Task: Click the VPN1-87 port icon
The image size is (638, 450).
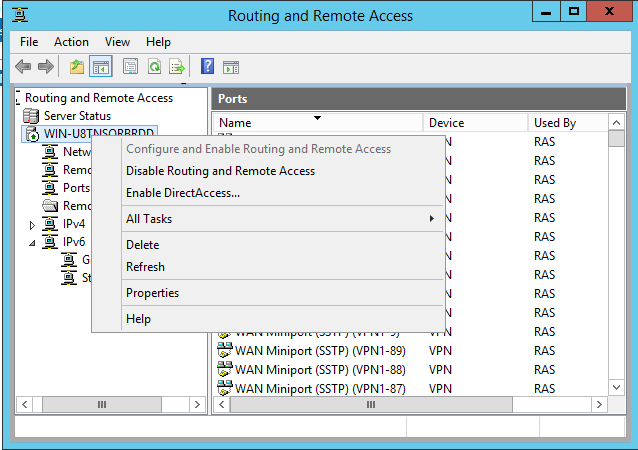Action: coord(225,388)
